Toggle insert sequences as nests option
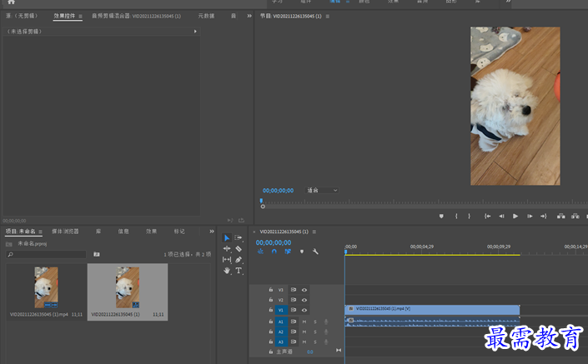This screenshot has width=588, height=364. point(260,252)
